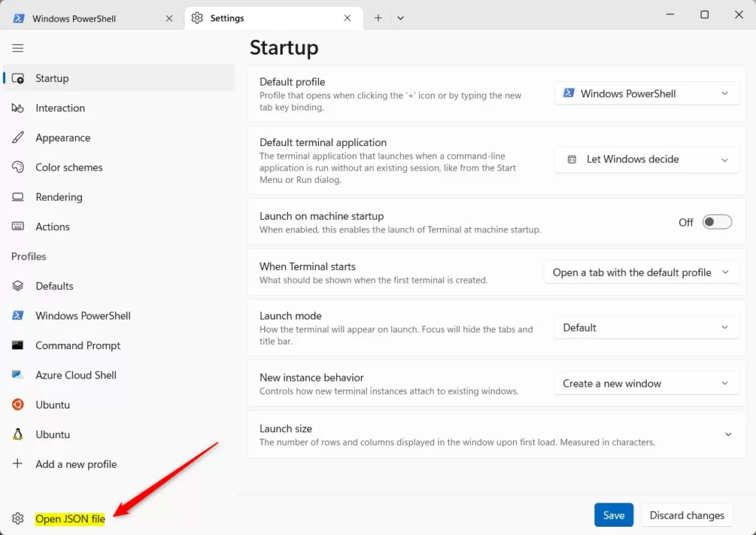Open the Default profile dropdown
This screenshot has width=756, height=535.
point(647,94)
